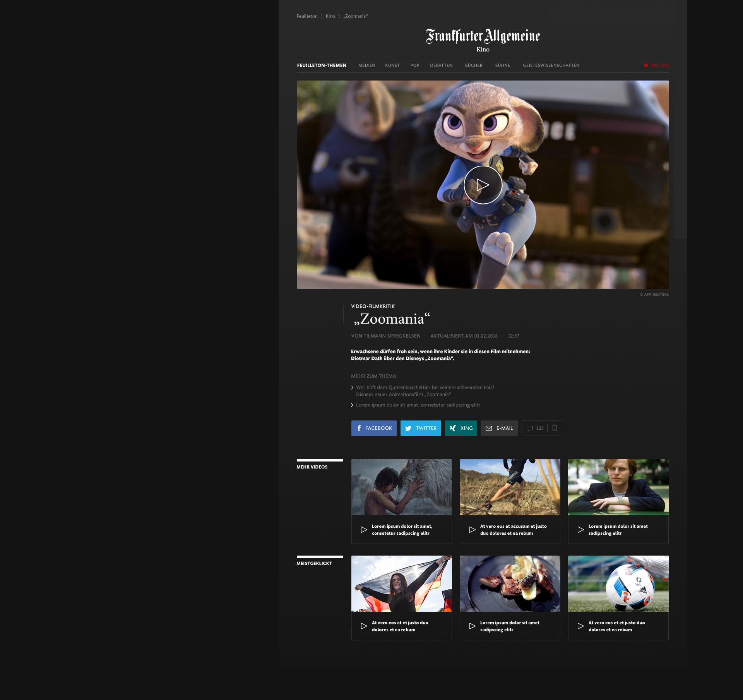
Task: Send the article by E-MAIL
Action: click(x=499, y=428)
